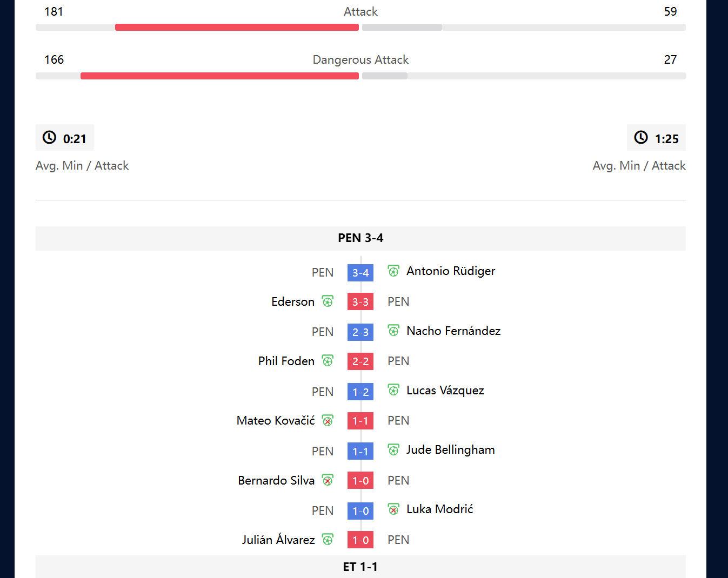Screen dimensions: 728x578
Task: Click the clock icon next to 0:21
Action: coord(49,137)
